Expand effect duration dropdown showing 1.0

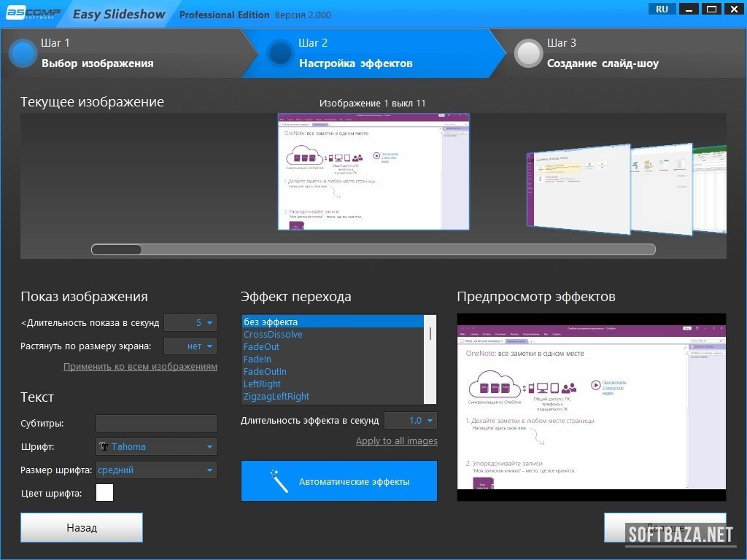pyautogui.click(x=411, y=420)
